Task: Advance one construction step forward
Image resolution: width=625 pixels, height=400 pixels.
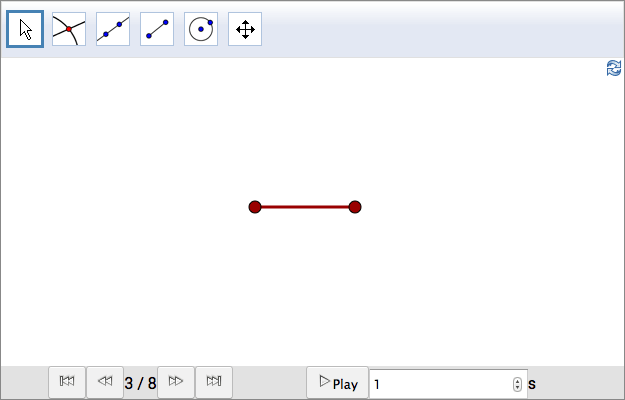Action: pos(176,382)
